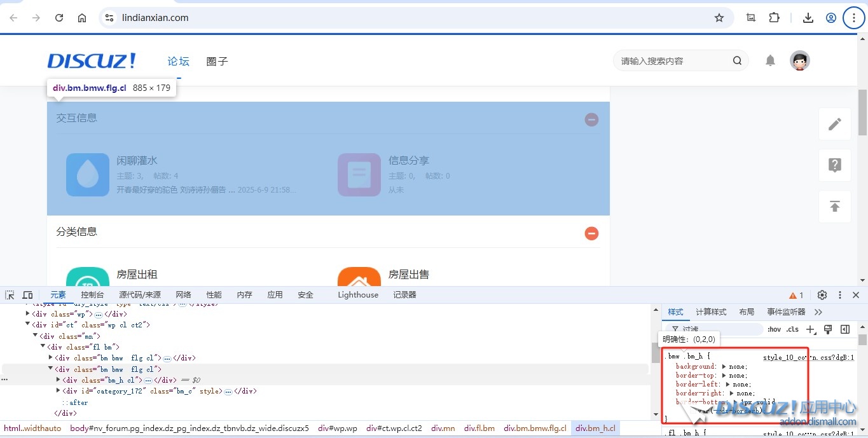Open the 网络 DevTools tab
The width and height of the screenshot is (868, 438).
point(183,295)
